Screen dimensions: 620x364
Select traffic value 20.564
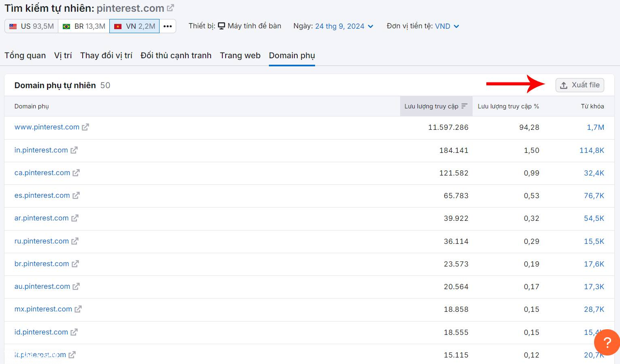pos(456,287)
